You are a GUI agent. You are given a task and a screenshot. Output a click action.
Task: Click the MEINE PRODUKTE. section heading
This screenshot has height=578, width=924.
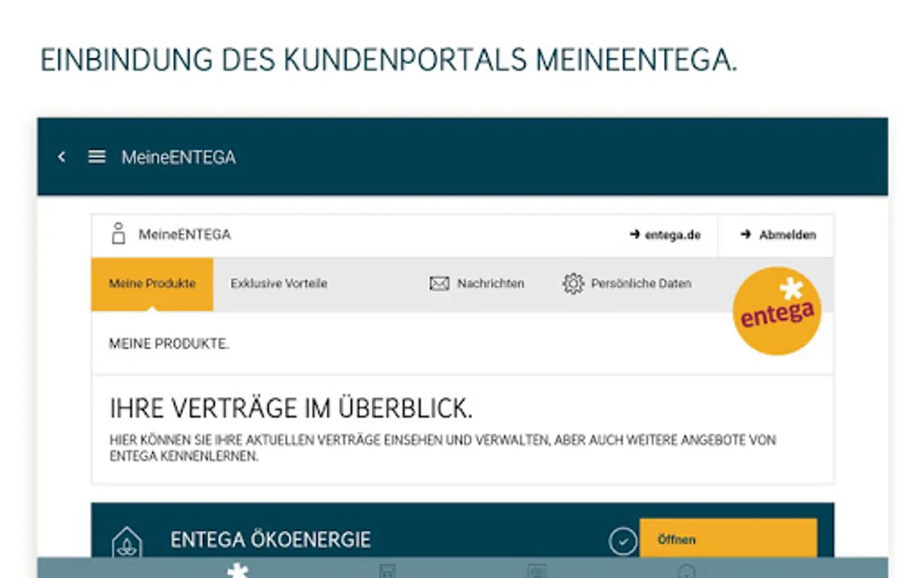(169, 344)
